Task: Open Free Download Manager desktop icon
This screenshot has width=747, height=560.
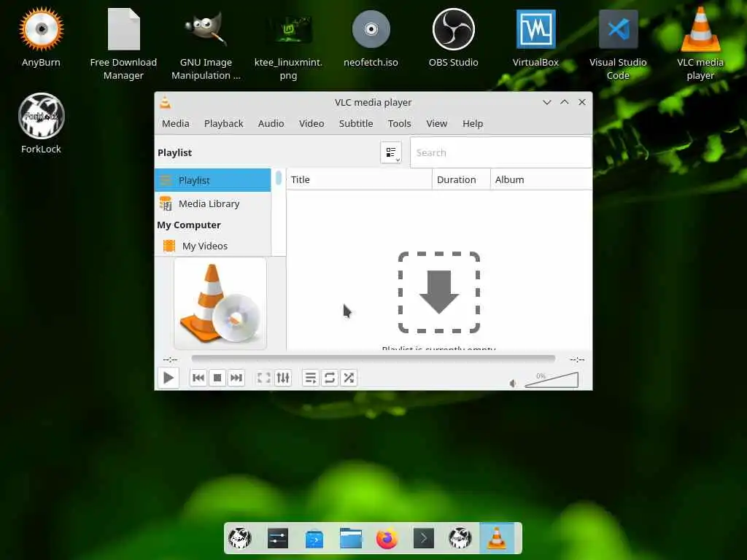Action: click(x=123, y=44)
